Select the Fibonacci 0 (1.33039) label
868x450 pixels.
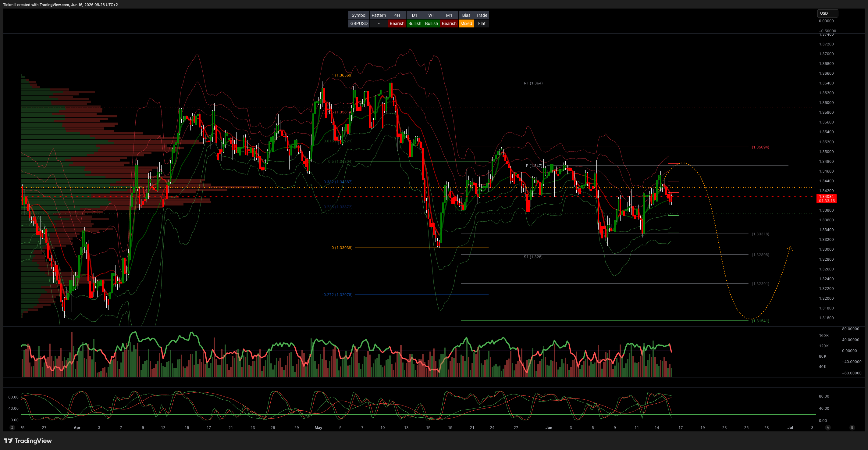click(x=342, y=248)
